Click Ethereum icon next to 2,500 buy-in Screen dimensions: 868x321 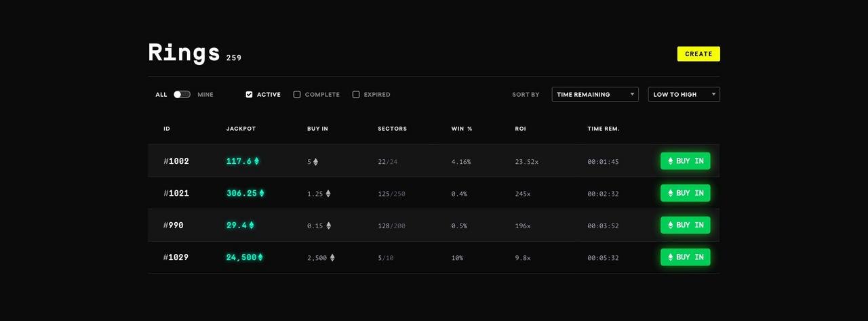[x=332, y=258]
